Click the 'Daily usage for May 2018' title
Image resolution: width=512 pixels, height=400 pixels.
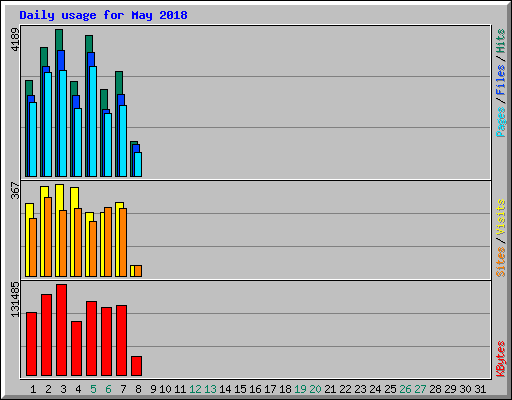[x=103, y=15]
